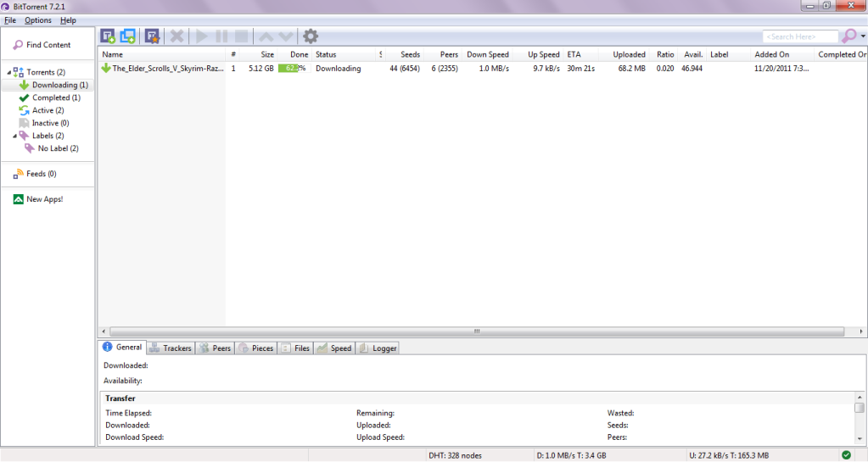Open the search provider dropdown arrow
This screenshot has width=868, height=462.
tap(863, 37)
